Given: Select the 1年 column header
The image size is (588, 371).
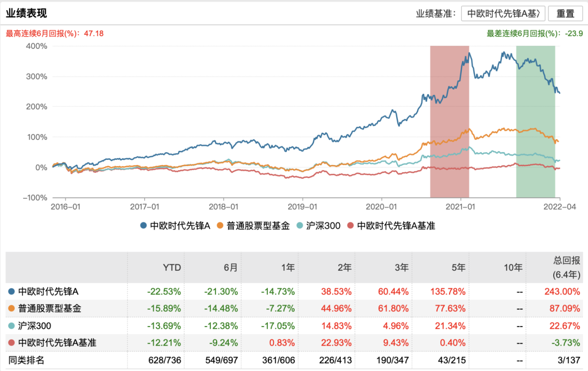Looking at the screenshot, I should [287, 268].
